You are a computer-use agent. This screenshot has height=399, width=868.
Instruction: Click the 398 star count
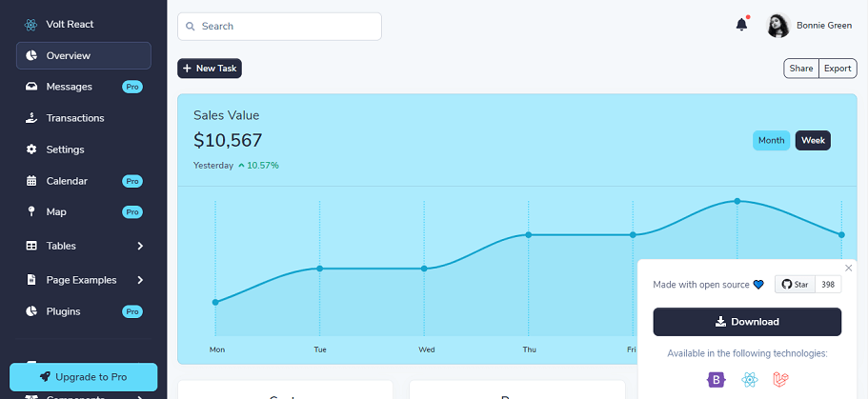click(828, 285)
